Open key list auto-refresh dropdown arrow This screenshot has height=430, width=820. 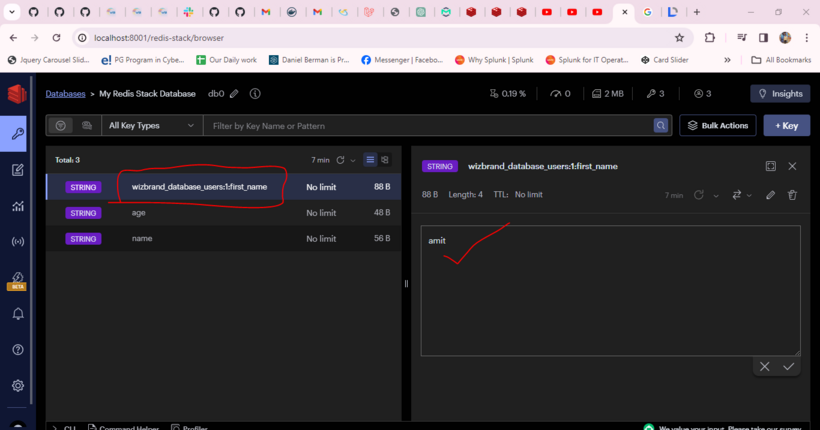coord(353,160)
